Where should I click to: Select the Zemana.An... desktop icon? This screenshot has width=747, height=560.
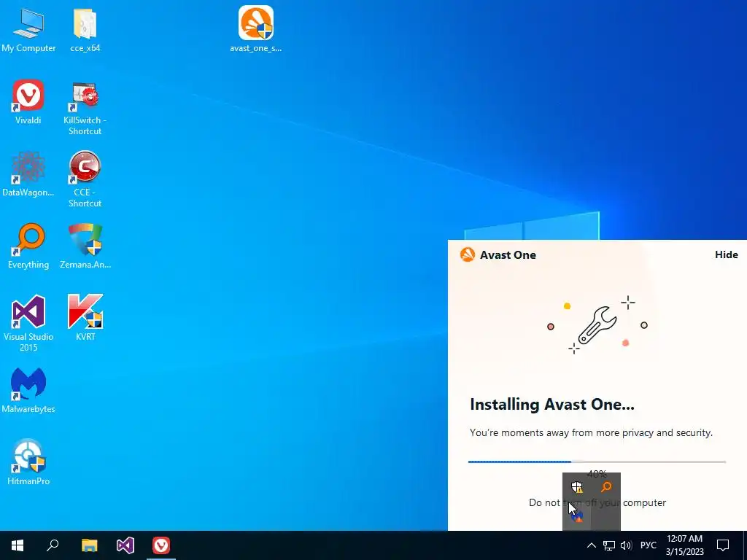[85, 246]
